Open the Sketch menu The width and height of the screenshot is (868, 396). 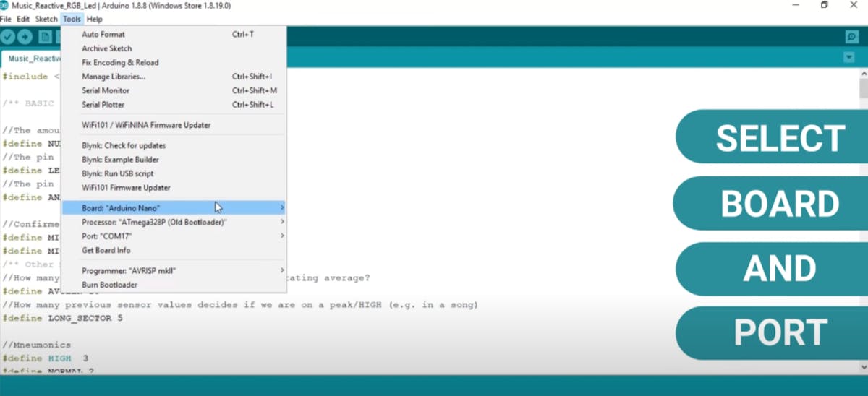[46, 19]
